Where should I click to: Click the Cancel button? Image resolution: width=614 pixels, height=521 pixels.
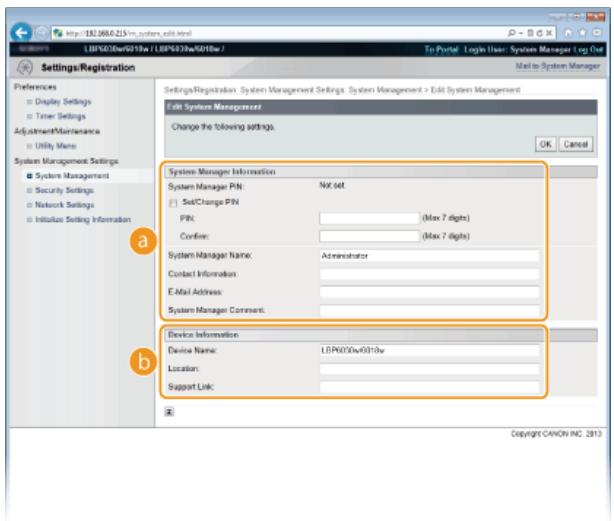576,144
